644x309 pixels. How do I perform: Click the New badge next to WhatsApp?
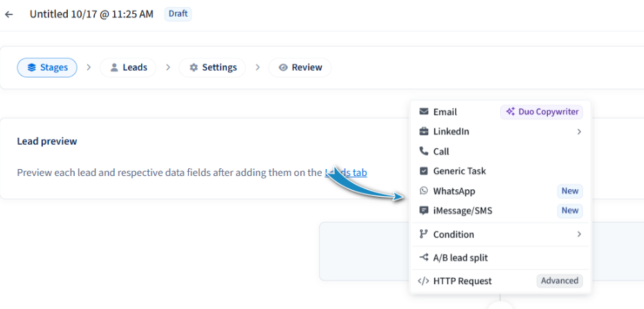[x=570, y=191]
